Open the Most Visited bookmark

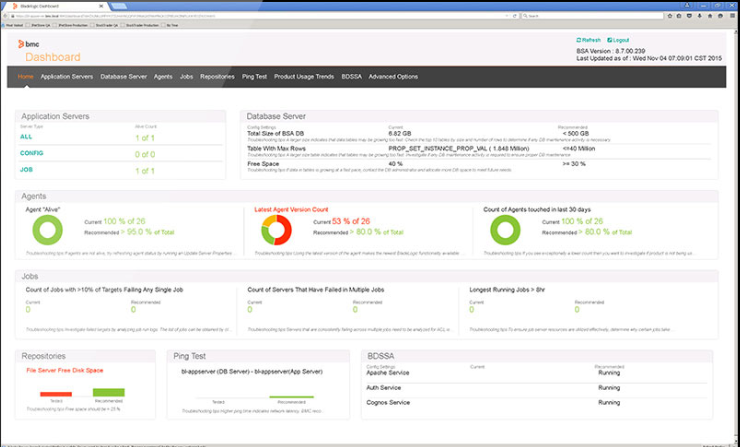click(x=13, y=25)
